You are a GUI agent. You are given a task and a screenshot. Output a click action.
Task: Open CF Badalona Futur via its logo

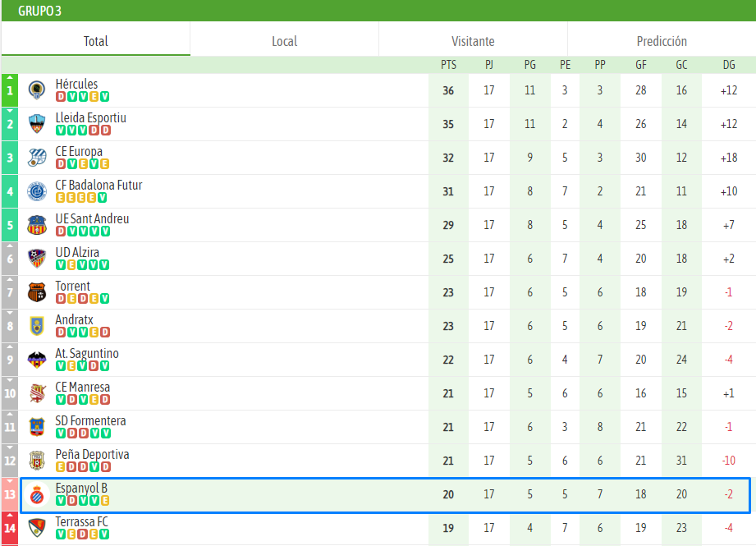[36, 190]
